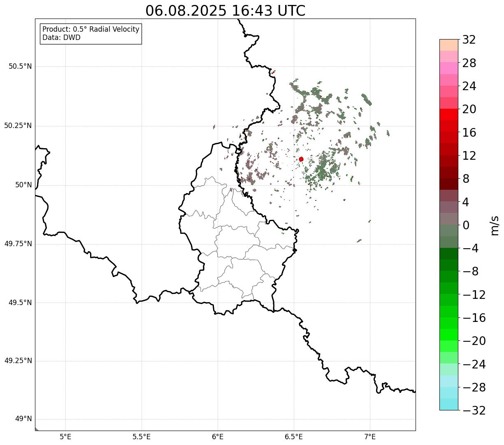Click the '5.5°E' longitude label
504x445 pixels.
tap(142, 437)
